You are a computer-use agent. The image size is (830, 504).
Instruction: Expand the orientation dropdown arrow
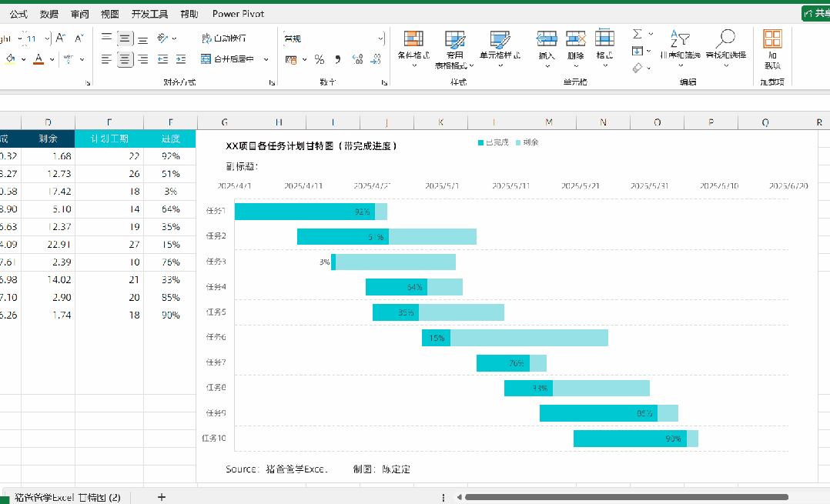pyautogui.click(x=174, y=38)
